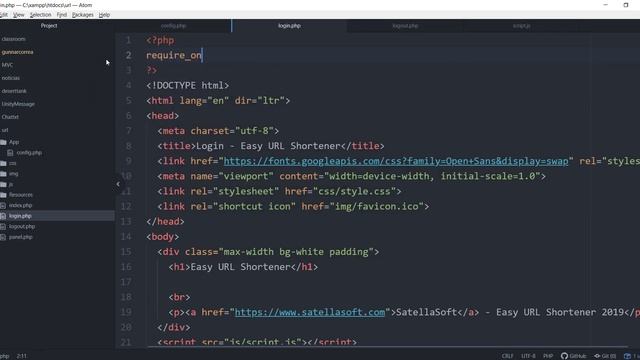
Task: Expand the js folder in tree
Action: click(11, 184)
